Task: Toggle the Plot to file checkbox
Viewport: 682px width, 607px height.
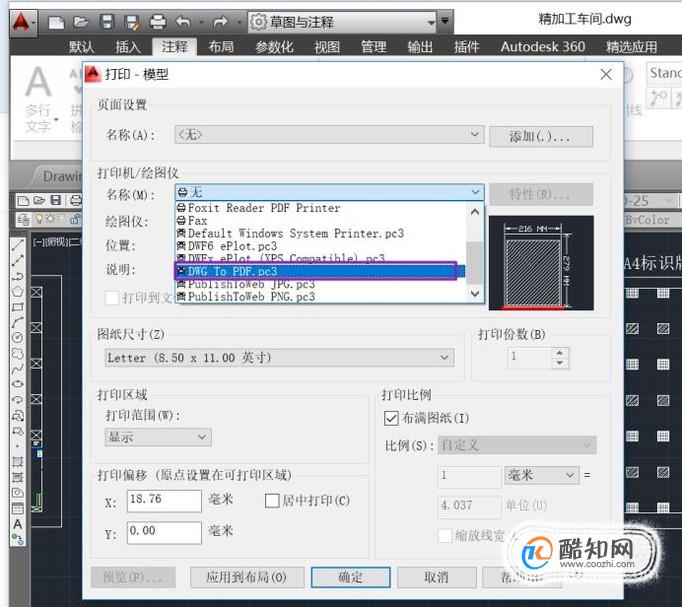Action: (112, 298)
